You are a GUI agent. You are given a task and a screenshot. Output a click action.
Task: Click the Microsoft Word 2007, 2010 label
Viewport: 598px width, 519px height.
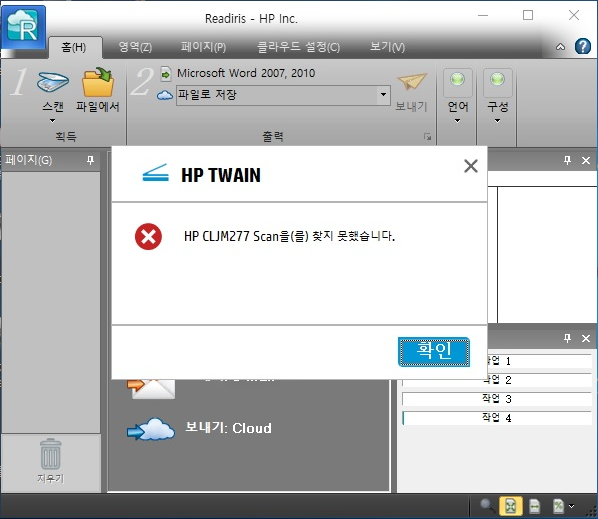[246, 73]
